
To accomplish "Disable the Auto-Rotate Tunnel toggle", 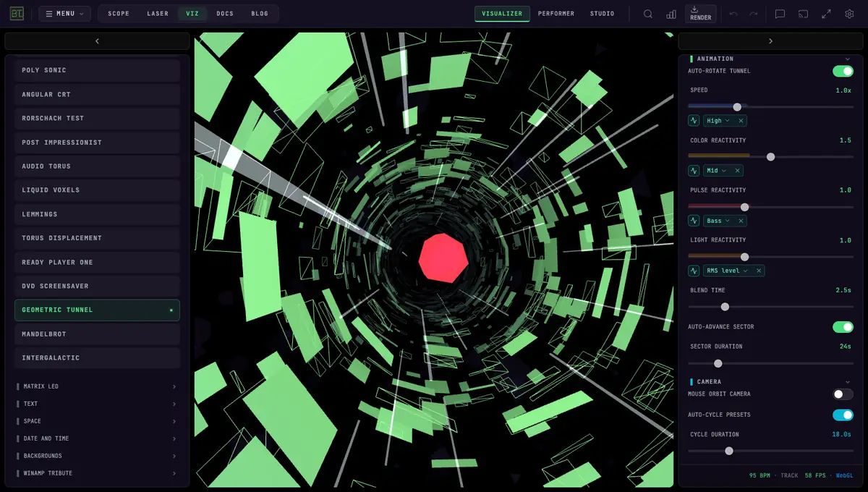I will (843, 71).
